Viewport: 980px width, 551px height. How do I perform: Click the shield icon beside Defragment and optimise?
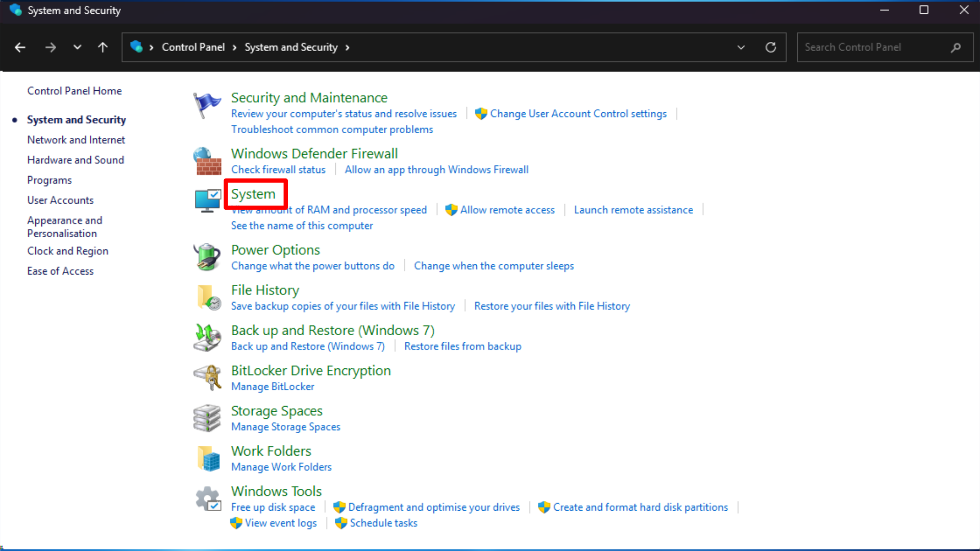click(x=339, y=507)
